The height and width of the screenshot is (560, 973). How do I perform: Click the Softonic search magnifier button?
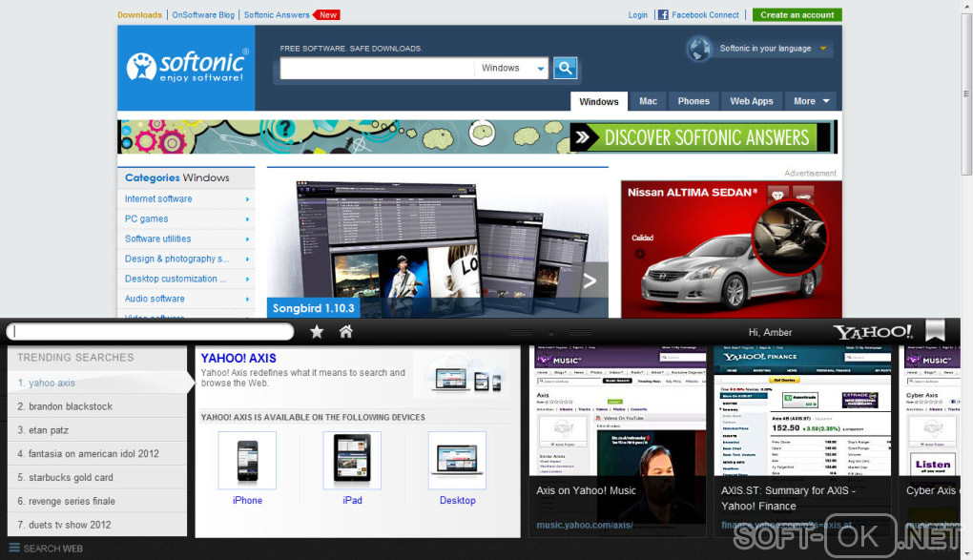click(x=565, y=68)
